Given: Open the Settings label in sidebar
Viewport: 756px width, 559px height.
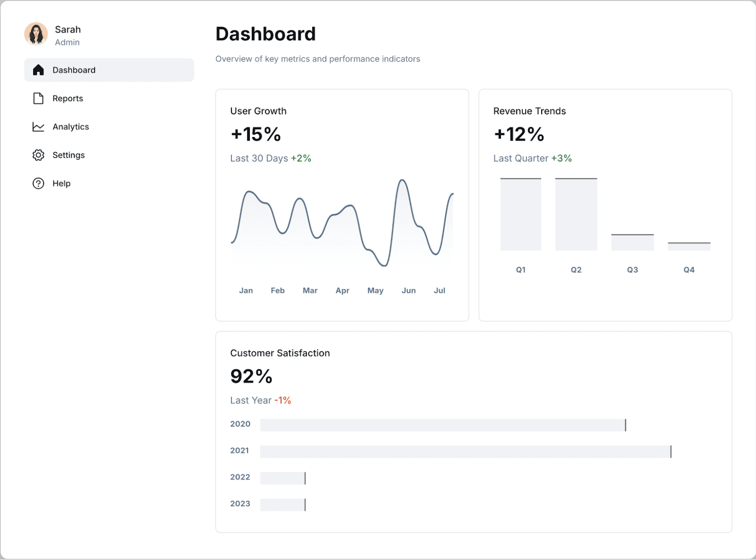Looking at the screenshot, I should point(69,155).
